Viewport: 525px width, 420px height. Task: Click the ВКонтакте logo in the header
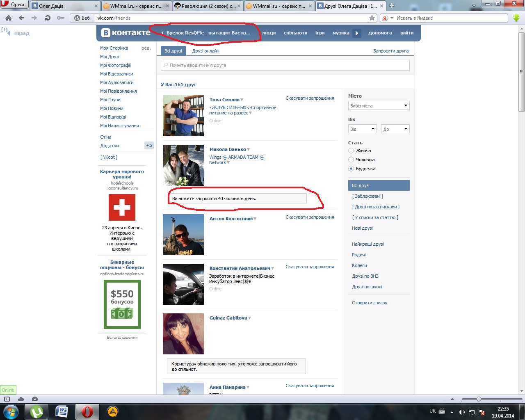tap(126, 33)
